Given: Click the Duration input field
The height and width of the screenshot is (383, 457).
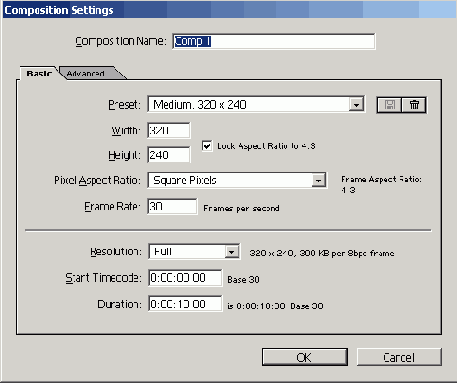Looking at the screenshot, I should pyautogui.click(x=185, y=304).
